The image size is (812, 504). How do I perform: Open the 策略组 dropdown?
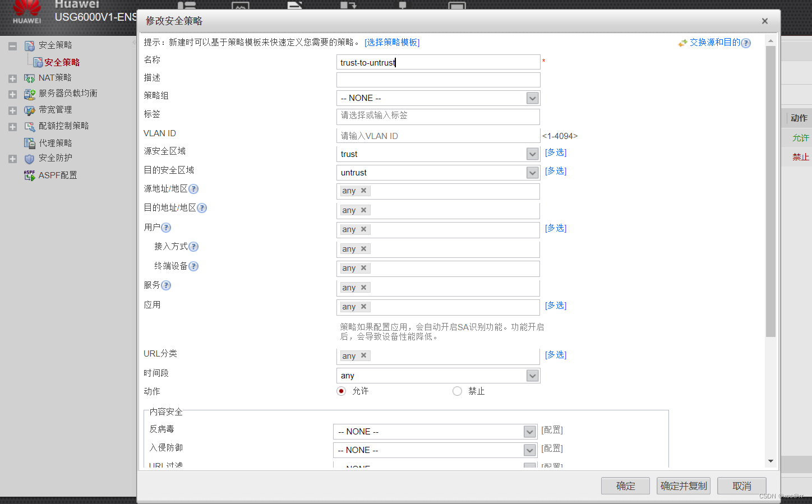[533, 98]
